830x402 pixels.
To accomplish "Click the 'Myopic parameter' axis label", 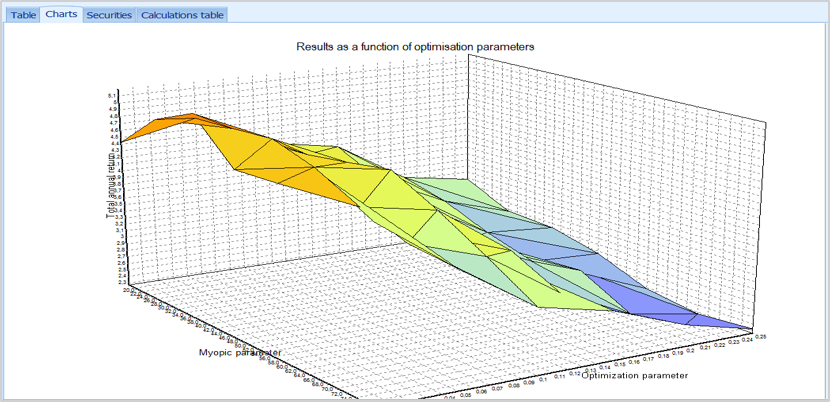I will coord(240,352).
